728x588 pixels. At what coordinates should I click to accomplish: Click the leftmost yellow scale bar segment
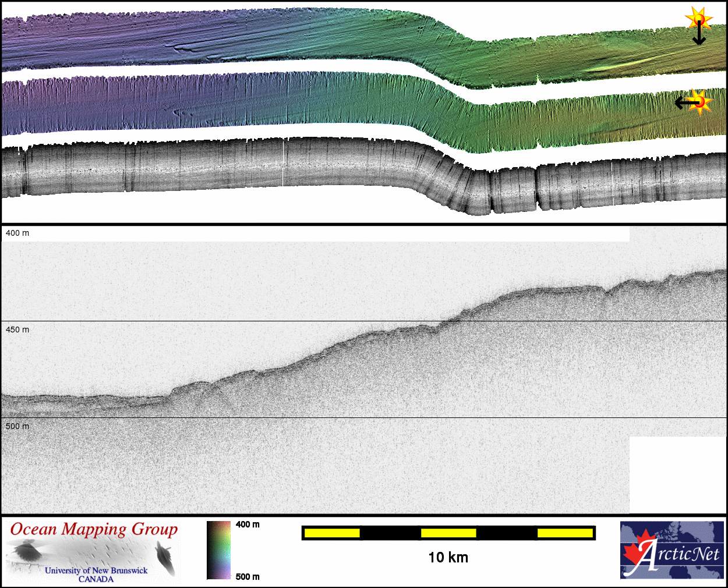click(x=331, y=533)
